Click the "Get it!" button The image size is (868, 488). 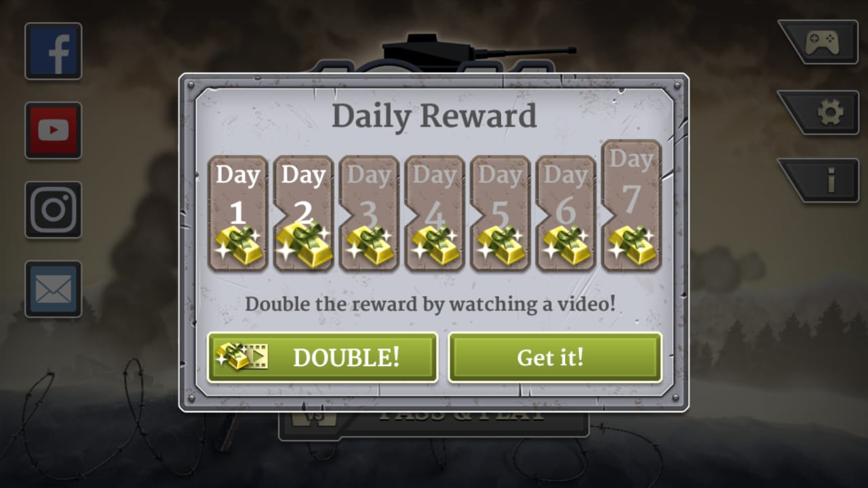(555, 357)
